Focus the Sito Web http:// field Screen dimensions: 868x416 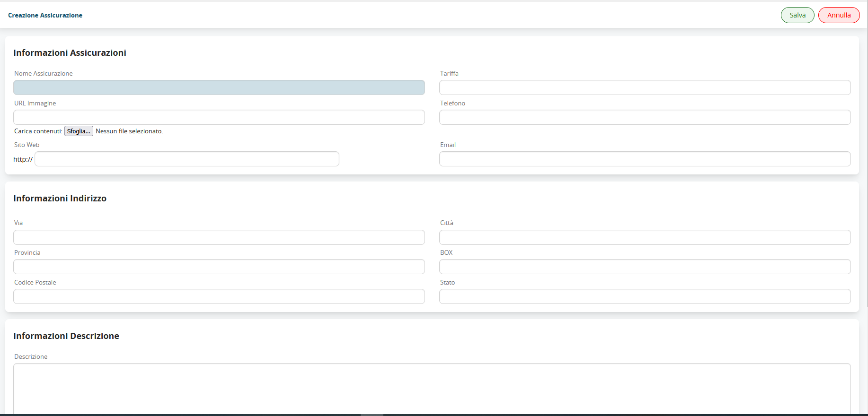[x=186, y=159]
